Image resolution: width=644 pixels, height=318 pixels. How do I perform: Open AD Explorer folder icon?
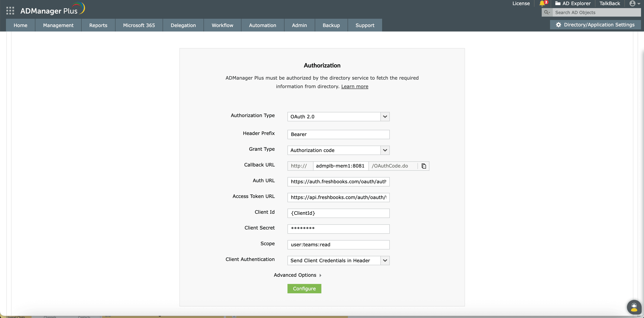(558, 3)
